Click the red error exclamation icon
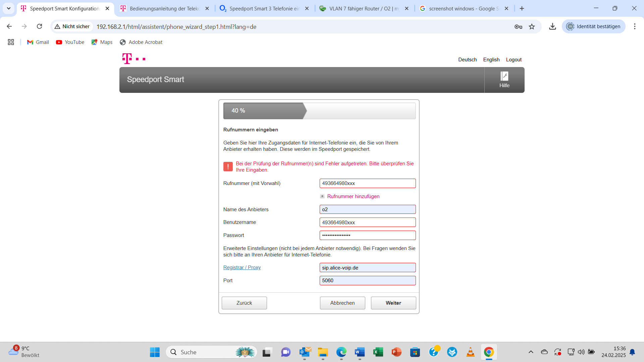The width and height of the screenshot is (644, 362). 228,167
